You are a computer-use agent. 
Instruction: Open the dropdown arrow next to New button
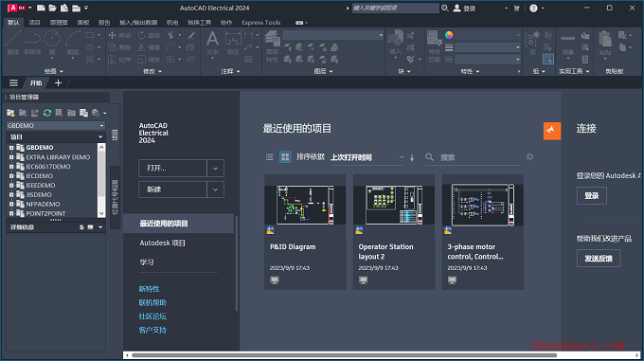215,190
